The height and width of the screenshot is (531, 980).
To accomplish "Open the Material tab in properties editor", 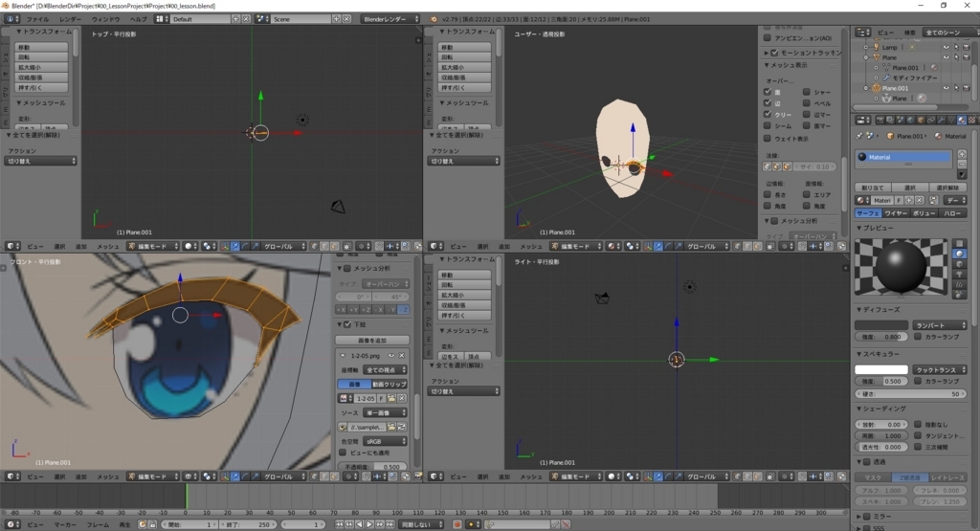I will coord(961,120).
